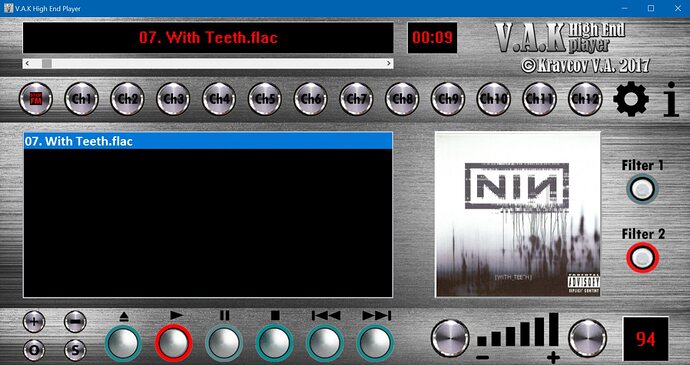Select radio channel Ch3
This screenshot has height=365, width=690.
point(173,99)
